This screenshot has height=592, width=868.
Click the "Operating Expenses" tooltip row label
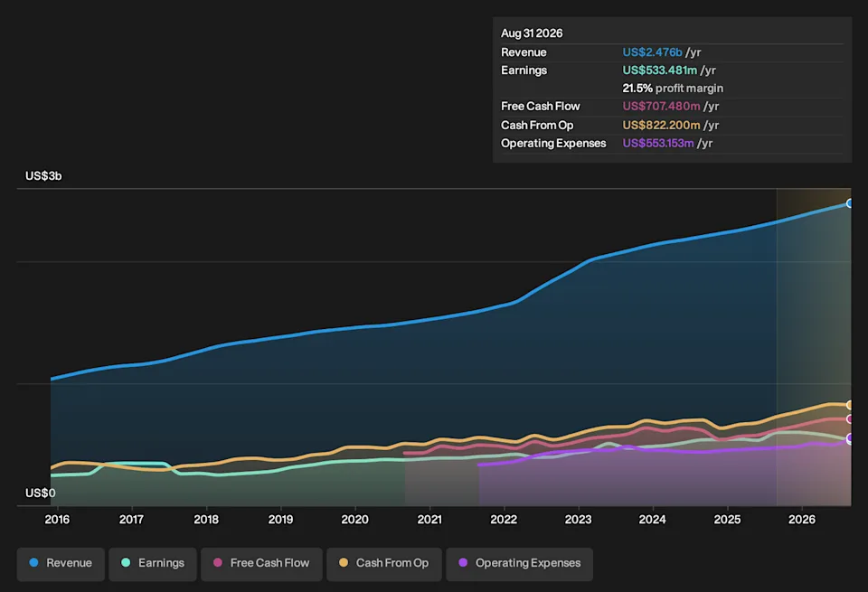[x=553, y=144]
